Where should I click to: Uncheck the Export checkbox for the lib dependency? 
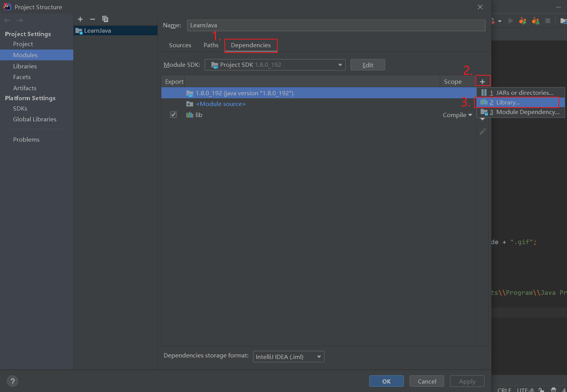173,114
